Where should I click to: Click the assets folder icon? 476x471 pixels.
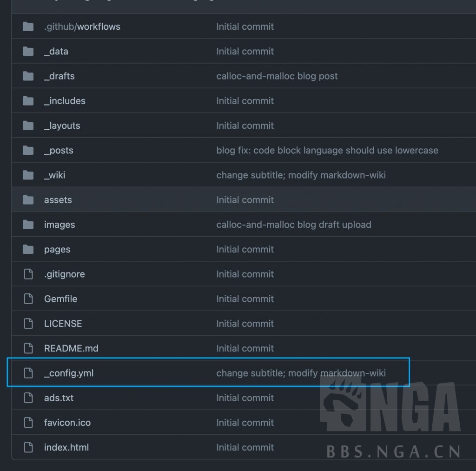coord(28,199)
